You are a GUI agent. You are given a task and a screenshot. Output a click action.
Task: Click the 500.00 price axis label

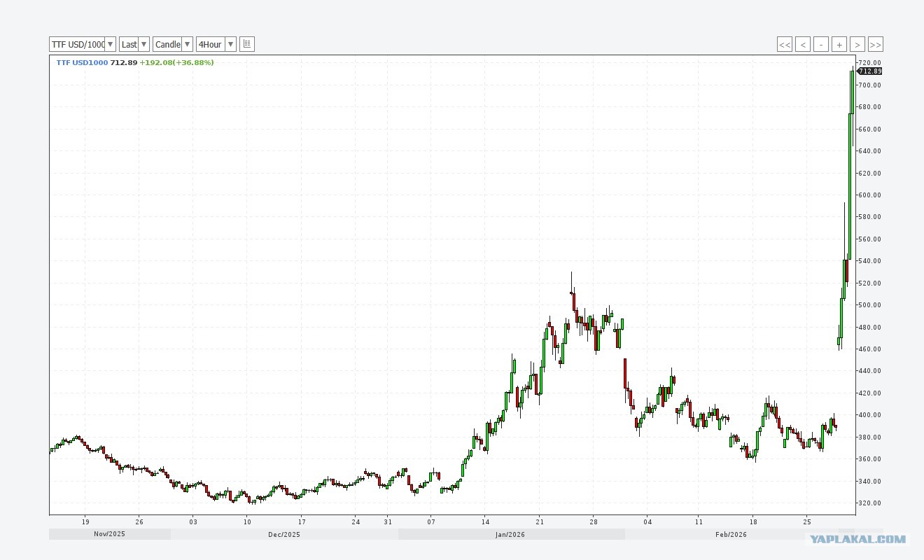pos(871,305)
